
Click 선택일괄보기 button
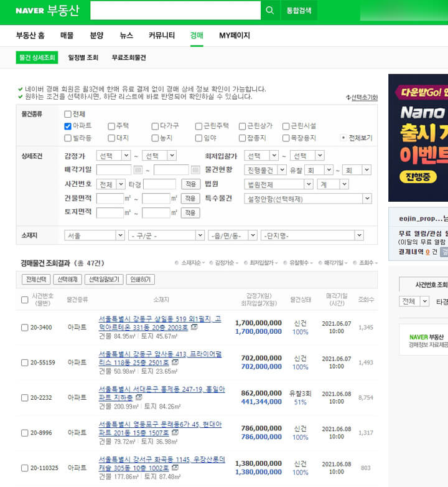pyautogui.click(x=104, y=279)
